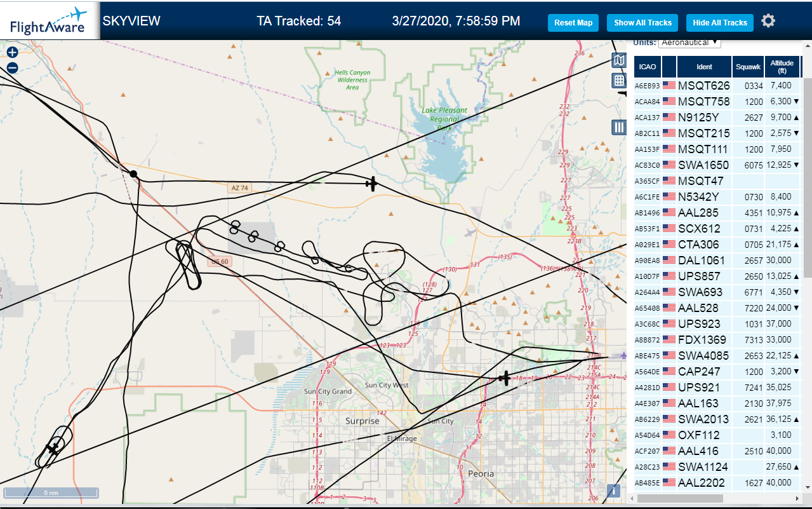Click the flag icon for MSQT626
The width and height of the screenshot is (812, 509).
click(669, 85)
